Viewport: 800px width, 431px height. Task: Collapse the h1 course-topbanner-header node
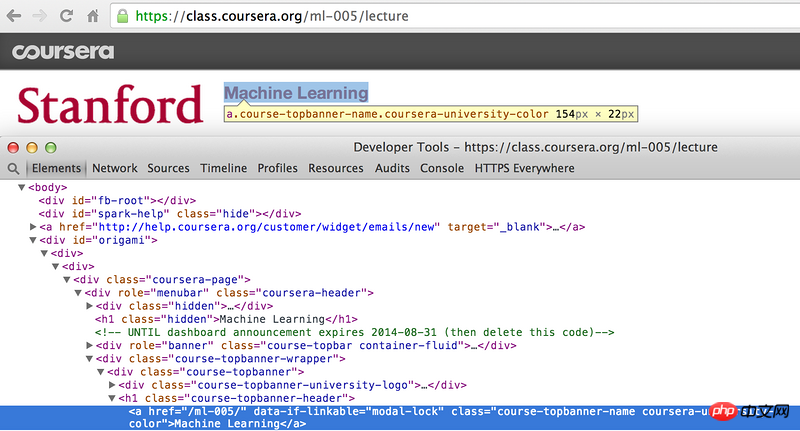point(112,398)
